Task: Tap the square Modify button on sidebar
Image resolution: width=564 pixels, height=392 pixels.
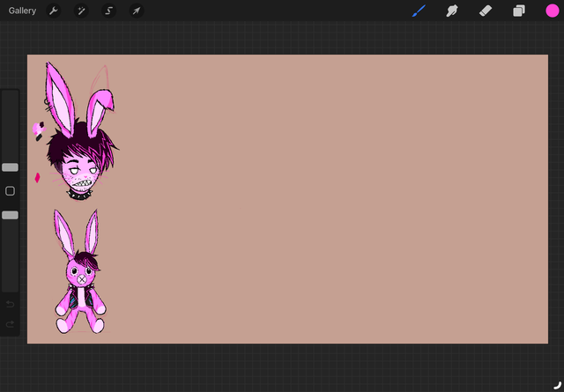Action: [x=10, y=191]
